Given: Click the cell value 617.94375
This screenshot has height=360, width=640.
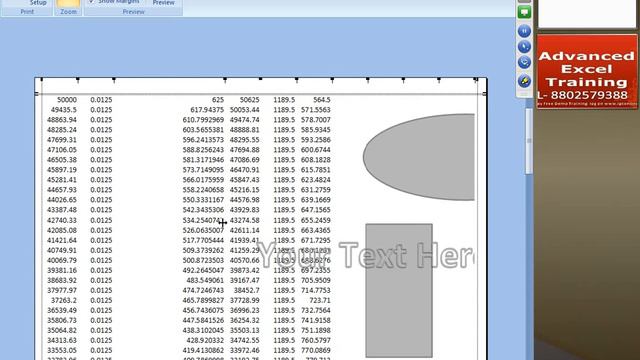Looking at the screenshot, I should click(x=207, y=110).
